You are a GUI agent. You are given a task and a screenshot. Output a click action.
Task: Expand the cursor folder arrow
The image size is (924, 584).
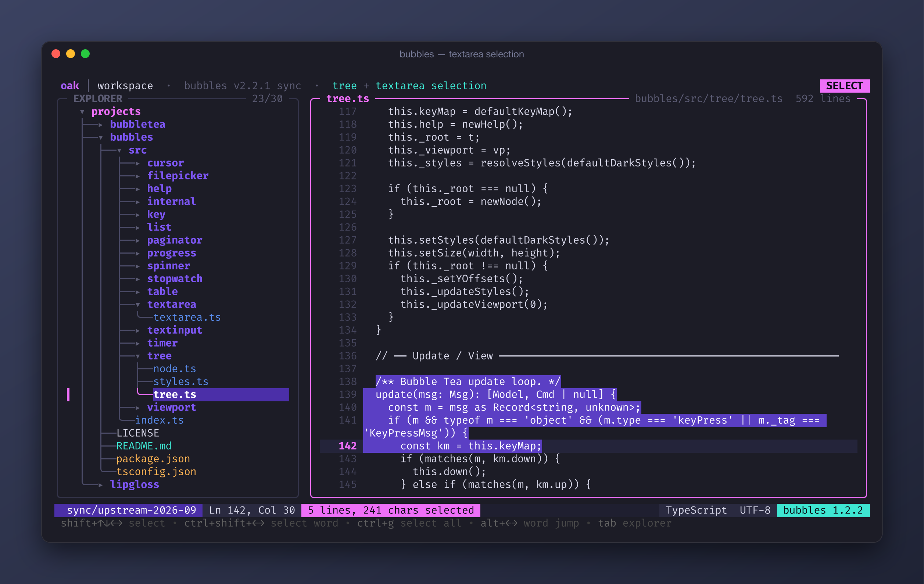pyautogui.click(x=138, y=163)
